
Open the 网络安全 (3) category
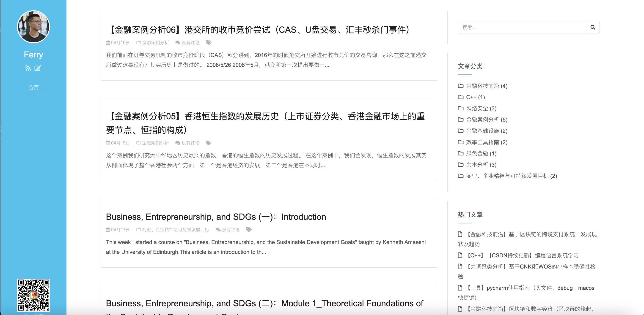[x=481, y=109]
